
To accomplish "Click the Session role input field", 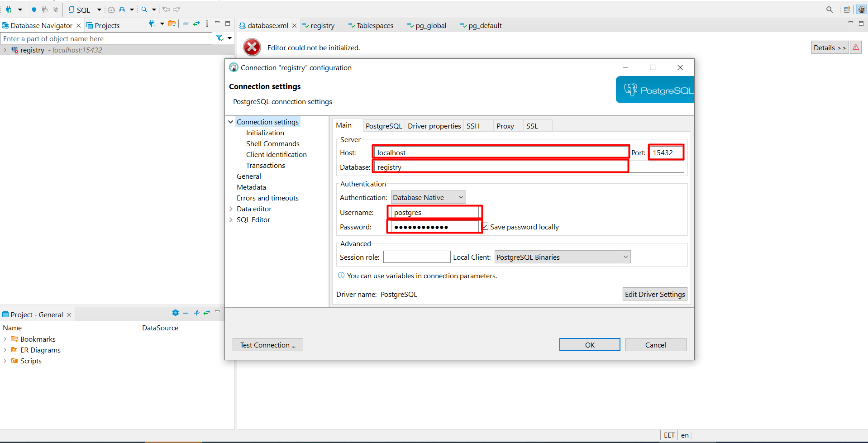I will point(417,257).
